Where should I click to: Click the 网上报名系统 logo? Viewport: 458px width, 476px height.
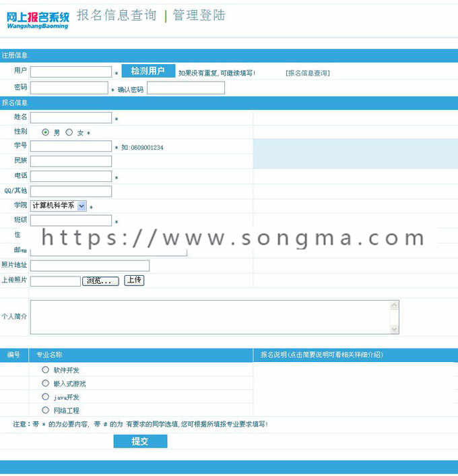38,20
